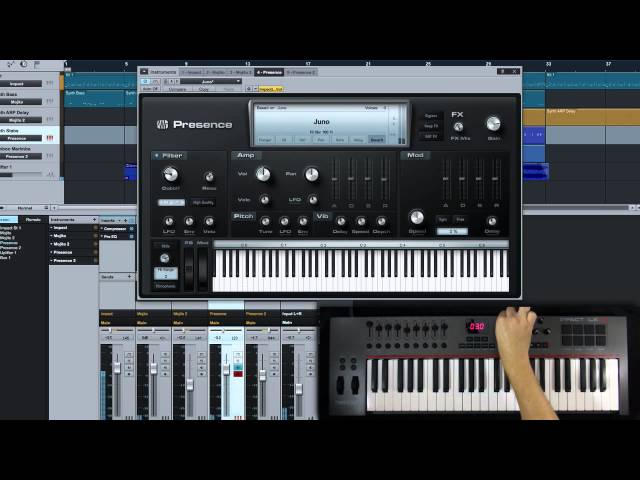This screenshot has height=480, width=640.
Task: Mute the Impact mixer channel
Action: 129,355
